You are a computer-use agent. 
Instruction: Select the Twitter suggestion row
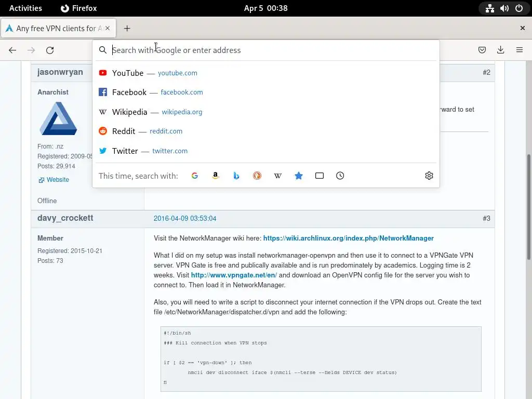(266, 151)
